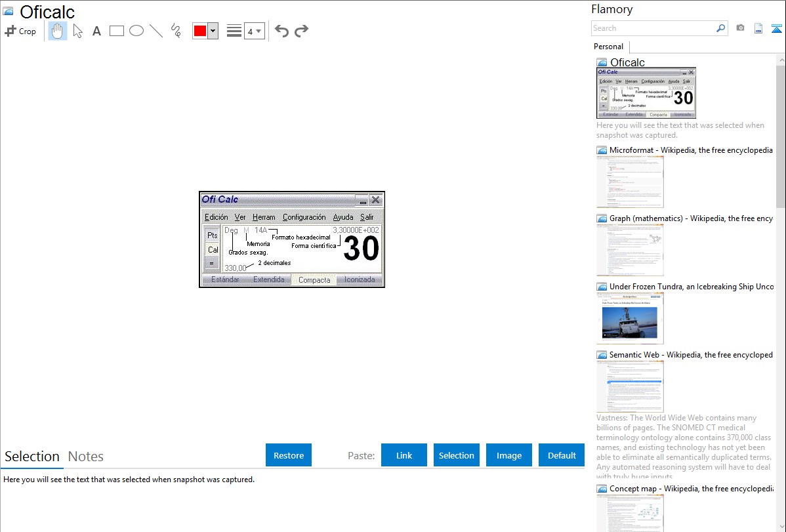Select the Crop tool

(20, 31)
